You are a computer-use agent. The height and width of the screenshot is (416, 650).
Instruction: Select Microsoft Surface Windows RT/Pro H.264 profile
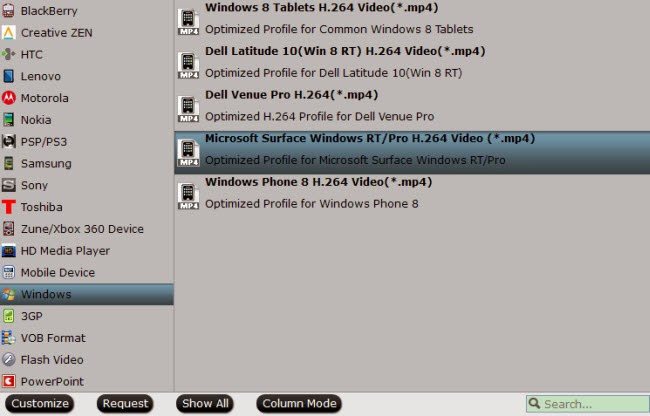tap(412, 152)
